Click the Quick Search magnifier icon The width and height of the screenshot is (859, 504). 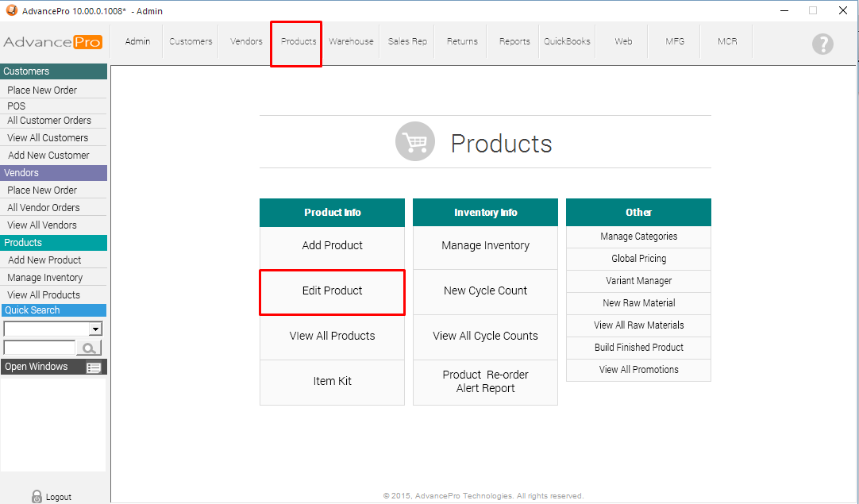pyautogui.click(x=88, y=348)
